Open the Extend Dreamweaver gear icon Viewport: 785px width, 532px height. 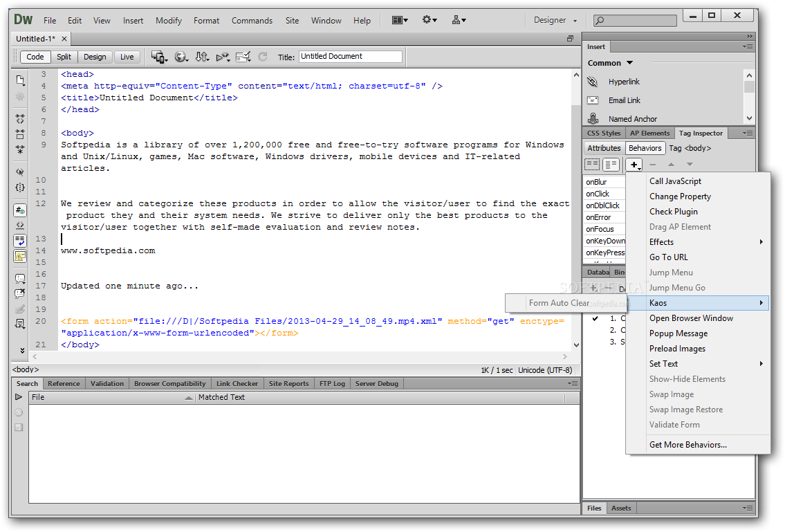tap(429, 20)
